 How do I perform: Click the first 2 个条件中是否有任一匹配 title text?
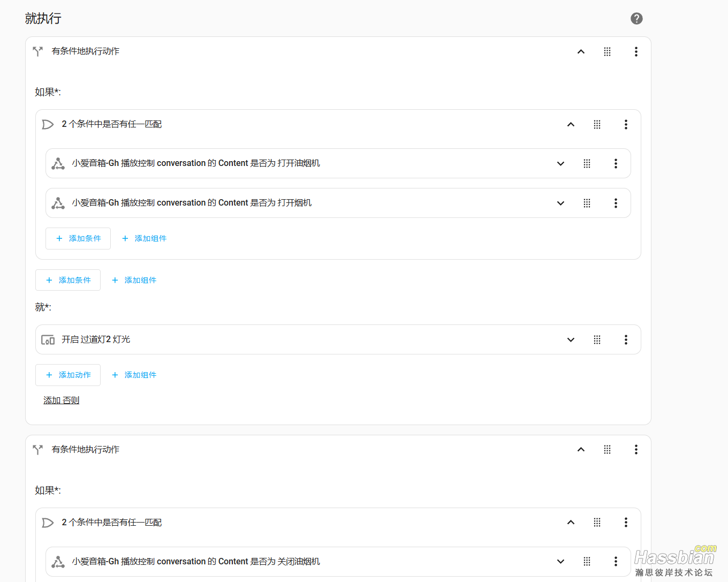112,124
